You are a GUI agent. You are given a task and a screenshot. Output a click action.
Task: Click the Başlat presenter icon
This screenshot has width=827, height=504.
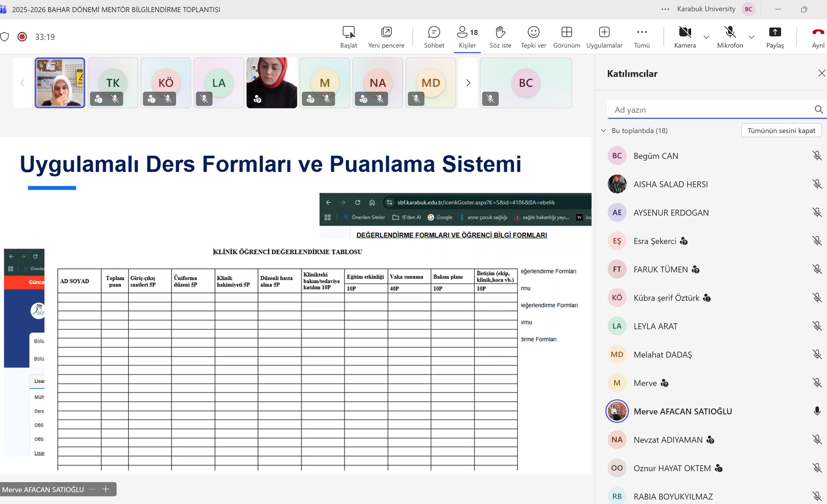(x=348, y=33)
